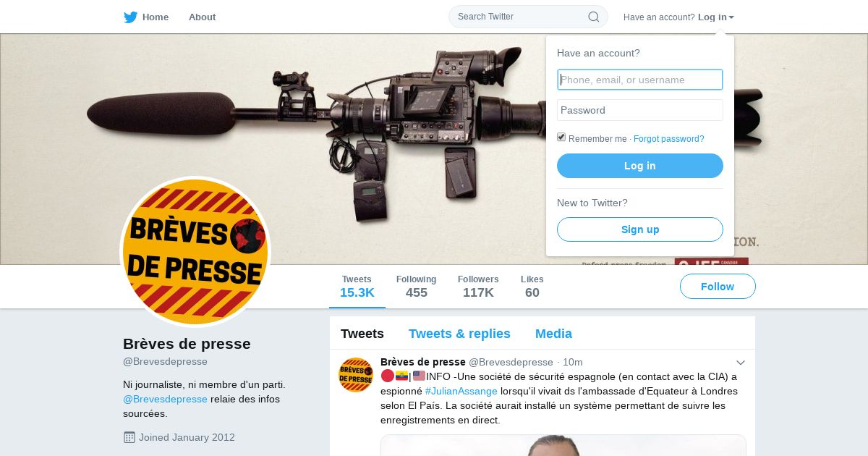This screenshot has width=868, height=456.
Task: Click the Twitter bird Home icon
Action: click(x=130, y=17)
